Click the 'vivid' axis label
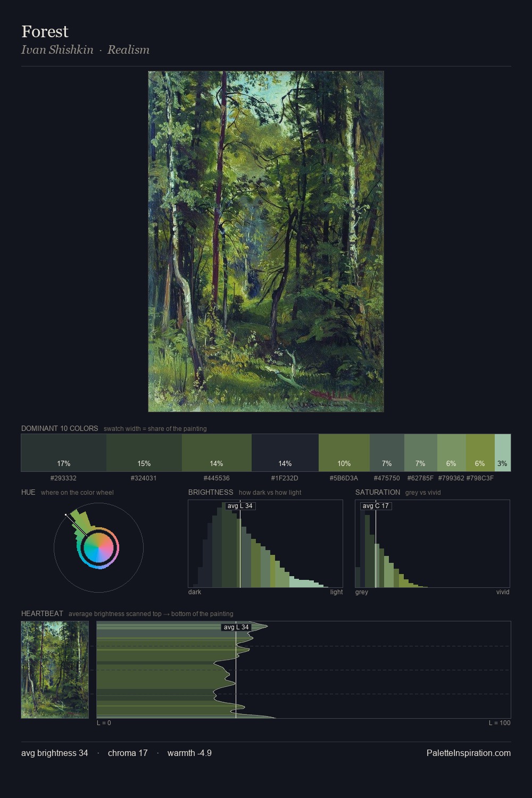532x798 pixels. pyautogui.click(x=503, y=592)
